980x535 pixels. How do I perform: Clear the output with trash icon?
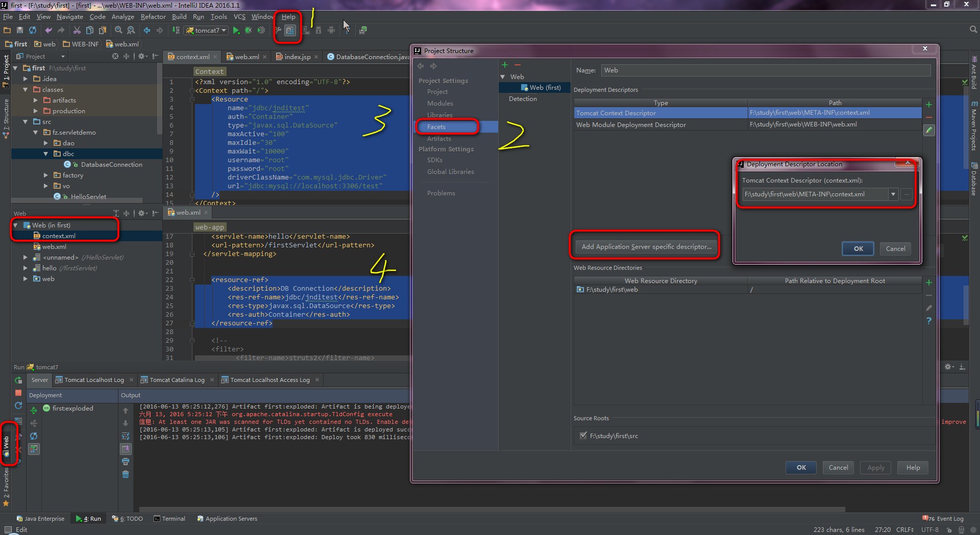[x=126, y=474]
